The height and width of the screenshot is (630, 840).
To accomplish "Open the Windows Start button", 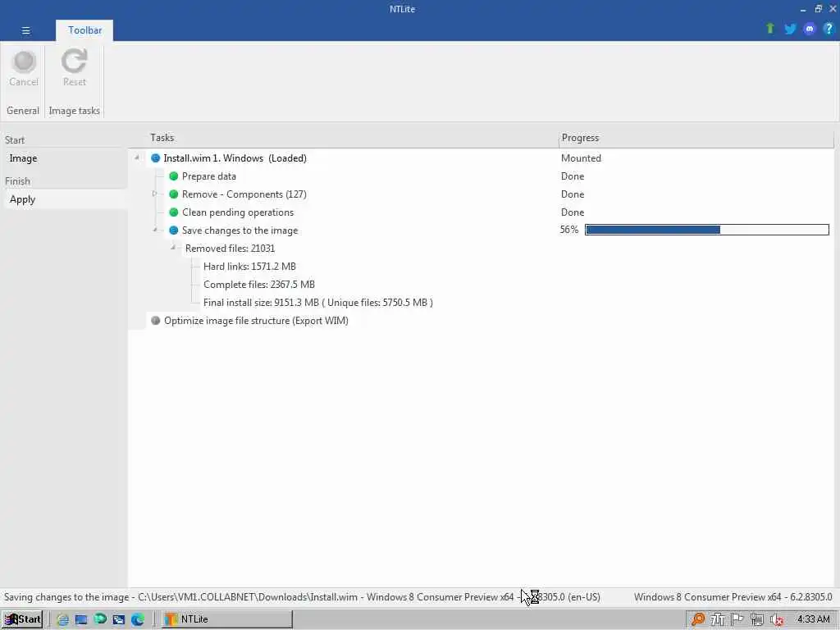I will 22,619.
